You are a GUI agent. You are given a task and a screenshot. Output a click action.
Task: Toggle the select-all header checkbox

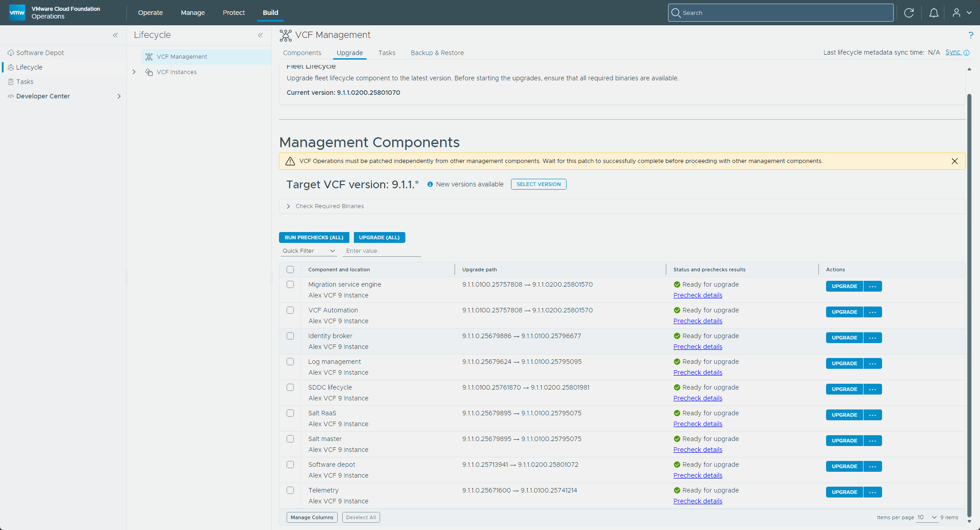(290, 270)
